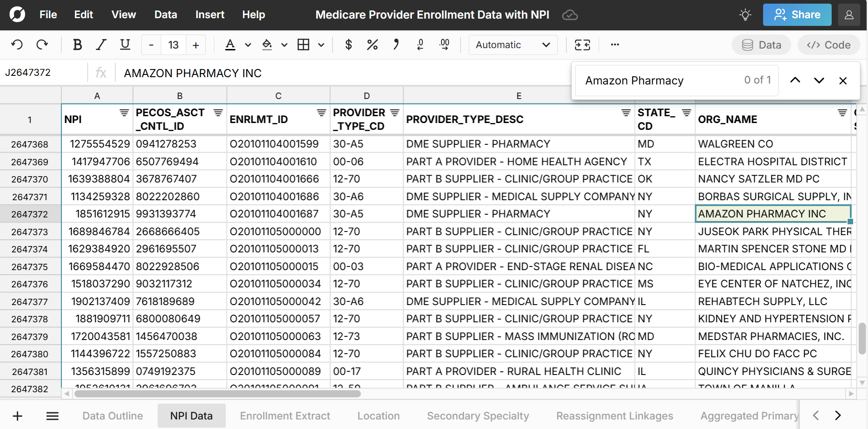Open the fill color dropdown
This screenshot has width=868, height=429.
click(x=284, y=44)
